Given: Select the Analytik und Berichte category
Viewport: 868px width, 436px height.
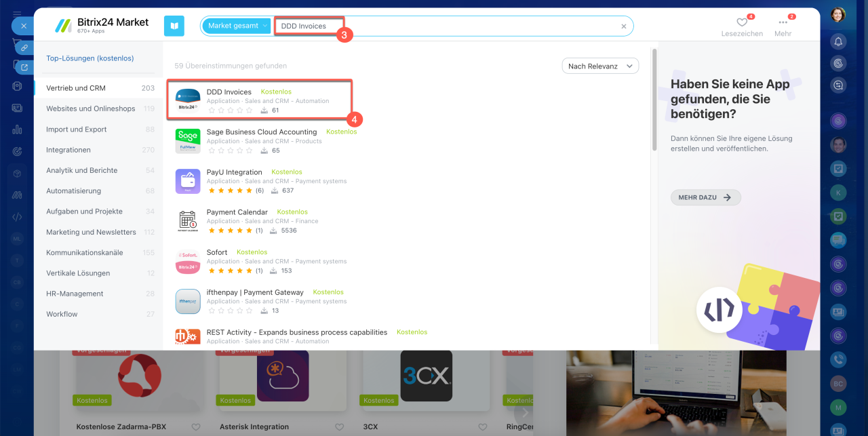Looking at the screenshot, I should click(x=100, y=170).
